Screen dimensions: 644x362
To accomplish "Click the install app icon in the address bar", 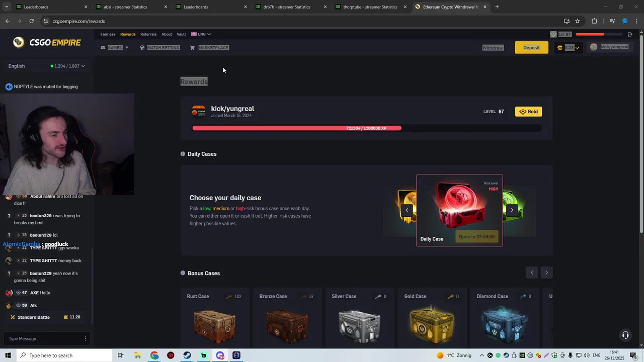I will 567,21.
